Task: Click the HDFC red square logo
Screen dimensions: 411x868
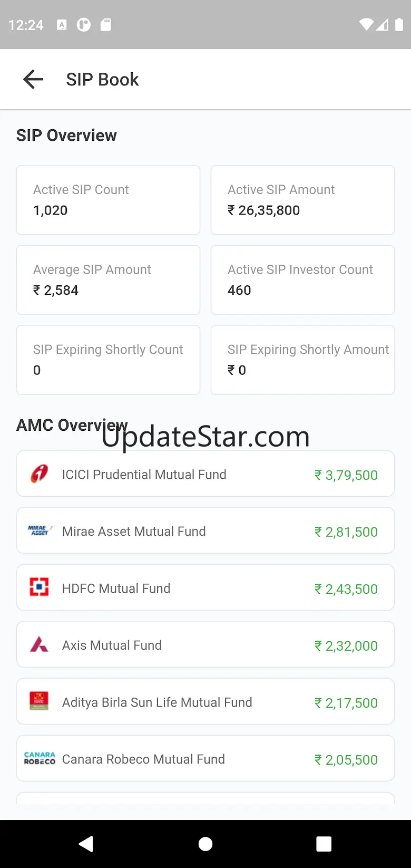Action: (39, 587)
